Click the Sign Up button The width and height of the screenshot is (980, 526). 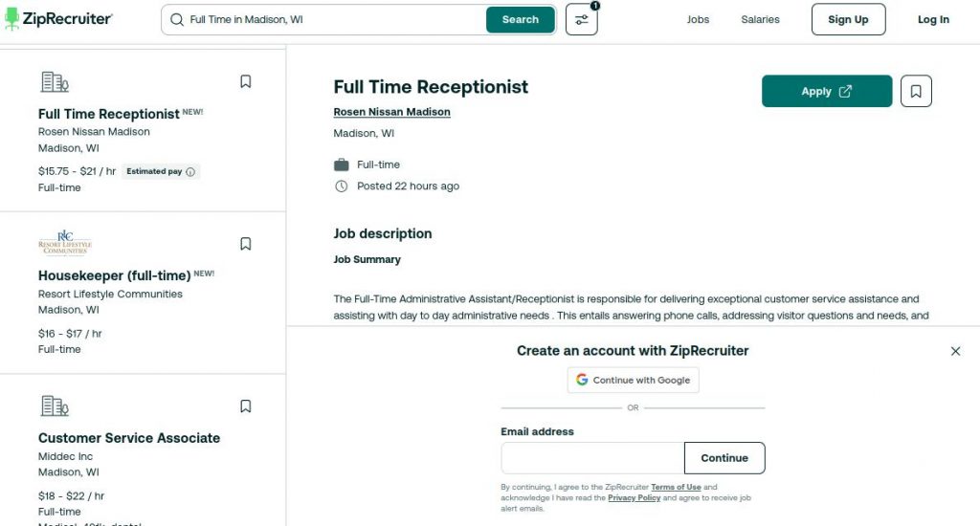pos(848,19)
